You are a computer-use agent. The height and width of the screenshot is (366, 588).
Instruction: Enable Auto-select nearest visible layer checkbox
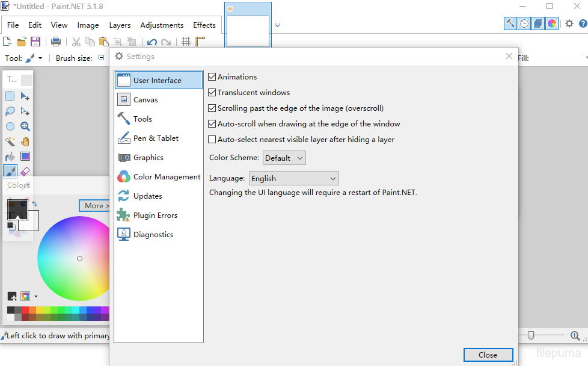coord(212,140)
